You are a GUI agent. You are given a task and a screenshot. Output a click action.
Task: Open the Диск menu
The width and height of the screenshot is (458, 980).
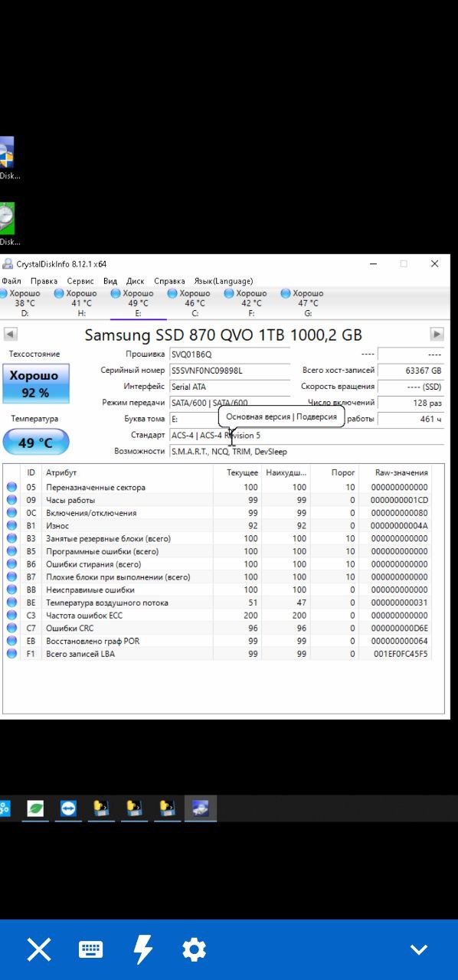click(136, 281)
